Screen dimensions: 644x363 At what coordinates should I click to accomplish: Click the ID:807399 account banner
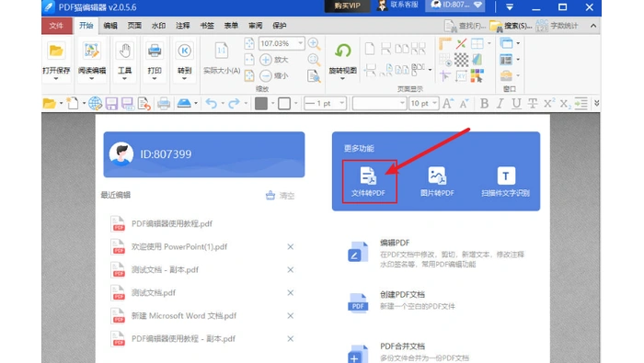(x=204, y=154)
